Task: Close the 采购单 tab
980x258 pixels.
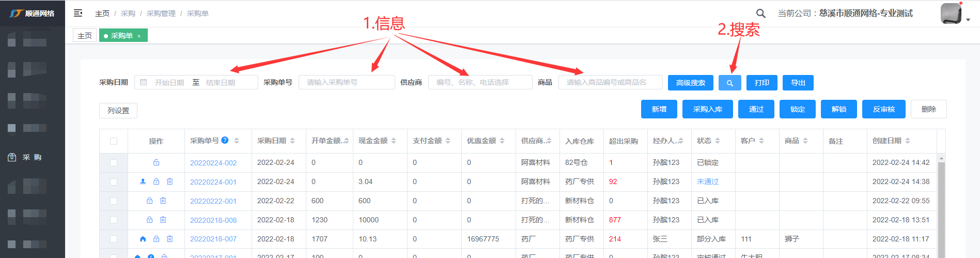Action: [x=139, y=36]
